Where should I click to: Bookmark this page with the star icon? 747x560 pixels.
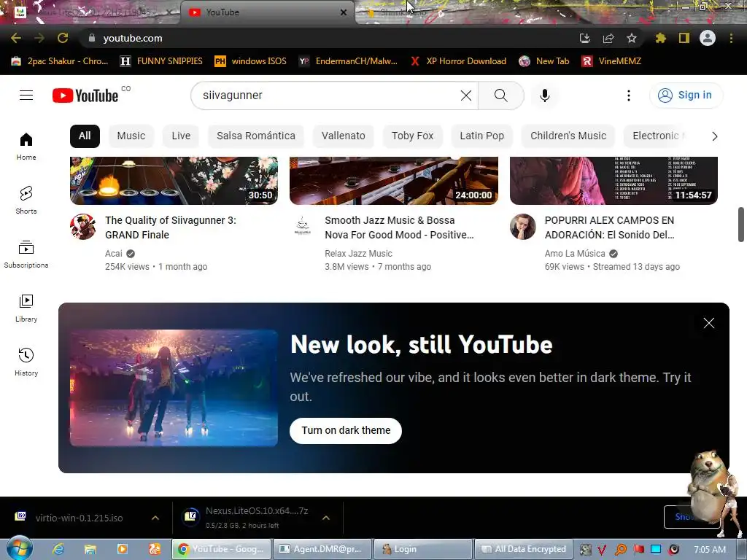click(x=631, y=38)
